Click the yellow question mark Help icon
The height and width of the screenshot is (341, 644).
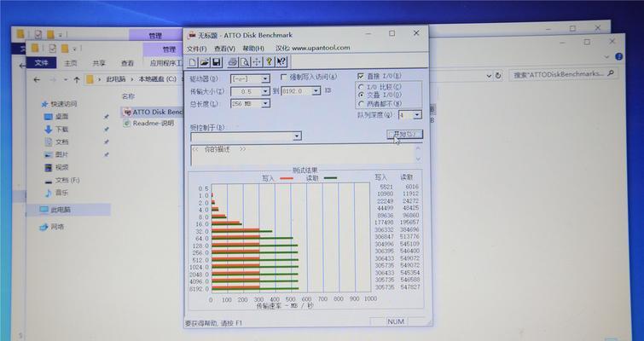coord(269,62)
